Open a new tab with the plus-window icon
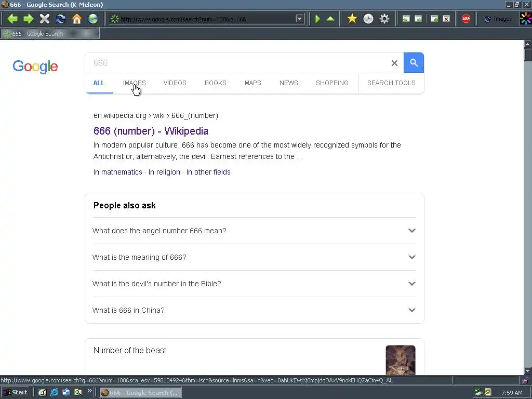This screenshot has width=532, height=399. pos(434,19)
